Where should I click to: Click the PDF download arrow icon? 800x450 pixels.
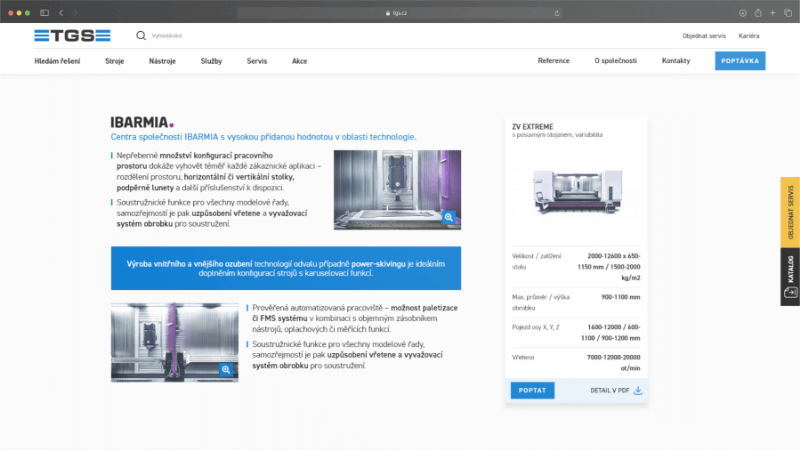[x=638, y=390]
